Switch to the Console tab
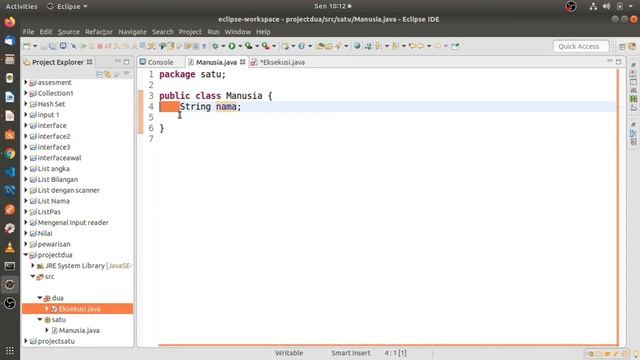The width and height of the screenshot is (640, 360). (x=156, y=62)
